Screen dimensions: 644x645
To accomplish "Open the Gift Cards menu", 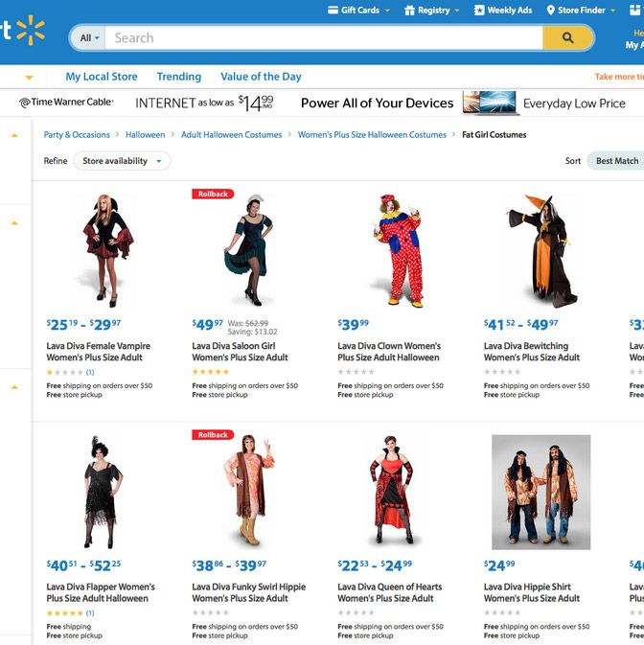I will (x=358, y=11).
